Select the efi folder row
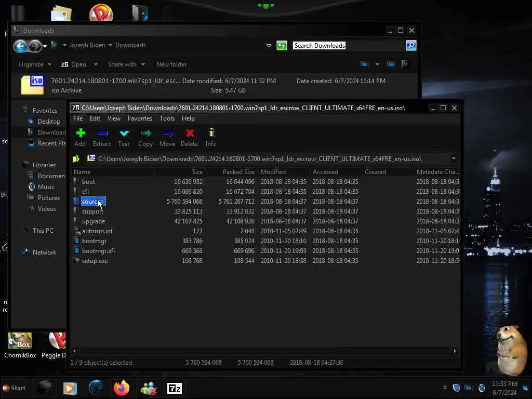 tap(265, 192)
